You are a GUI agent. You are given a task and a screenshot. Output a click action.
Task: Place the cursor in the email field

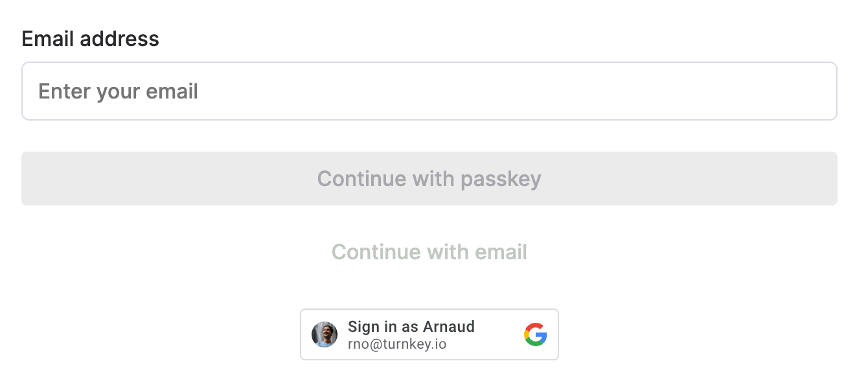(429, 91)
